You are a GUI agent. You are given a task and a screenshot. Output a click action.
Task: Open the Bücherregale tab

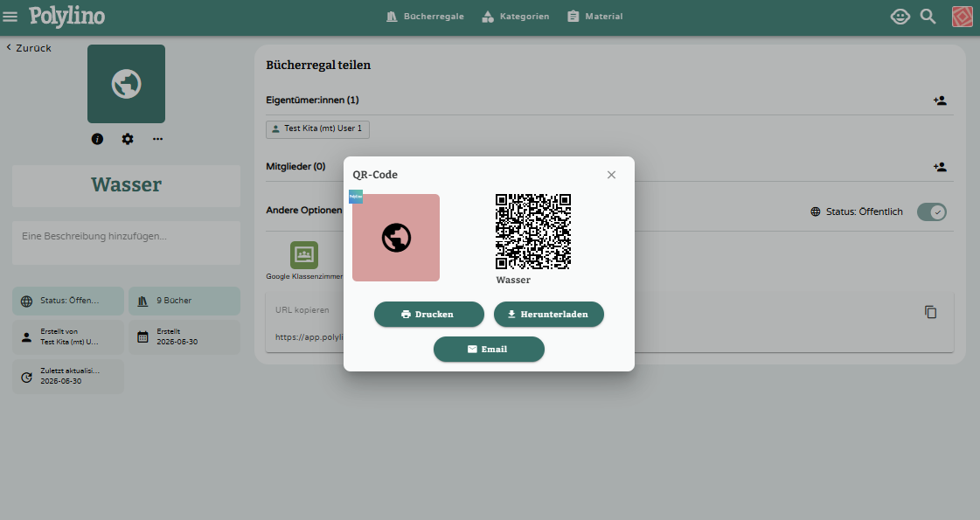tap(425, 17)
